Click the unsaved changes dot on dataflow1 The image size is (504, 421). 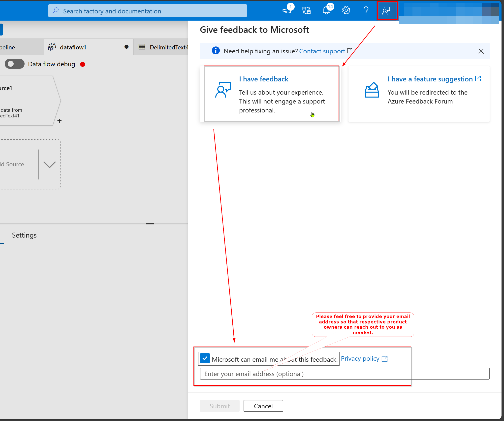126,47
